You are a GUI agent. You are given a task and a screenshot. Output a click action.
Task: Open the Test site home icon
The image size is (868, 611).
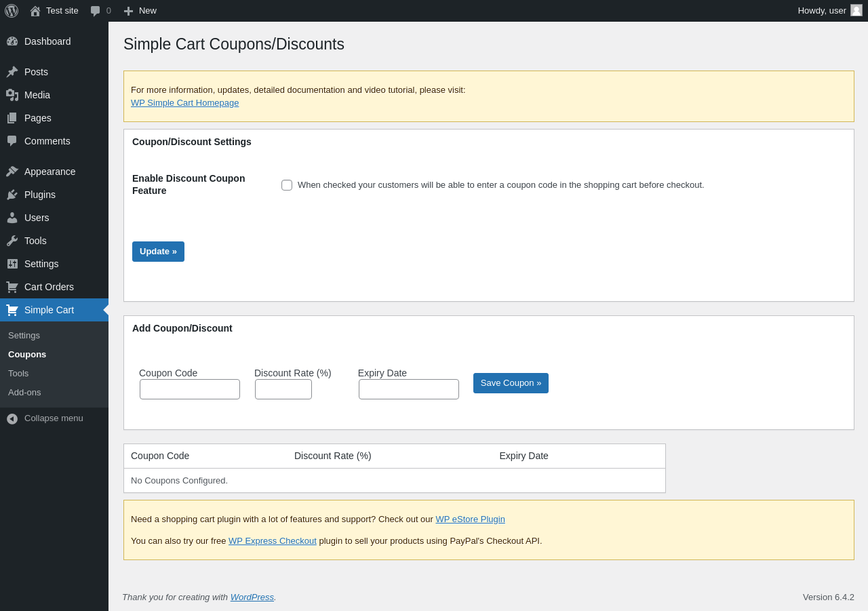pyautogui.click(x=35, y=11)
